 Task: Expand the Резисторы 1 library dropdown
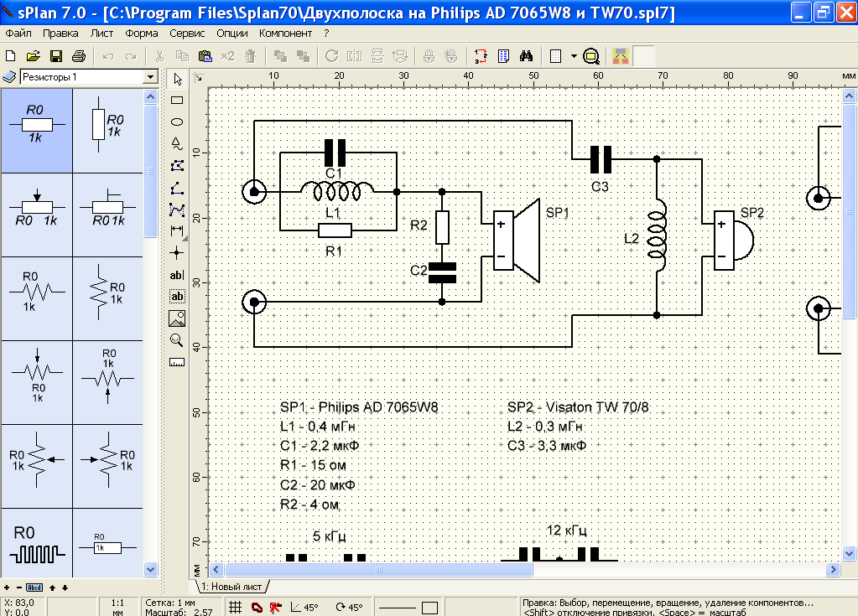point(150,77)
